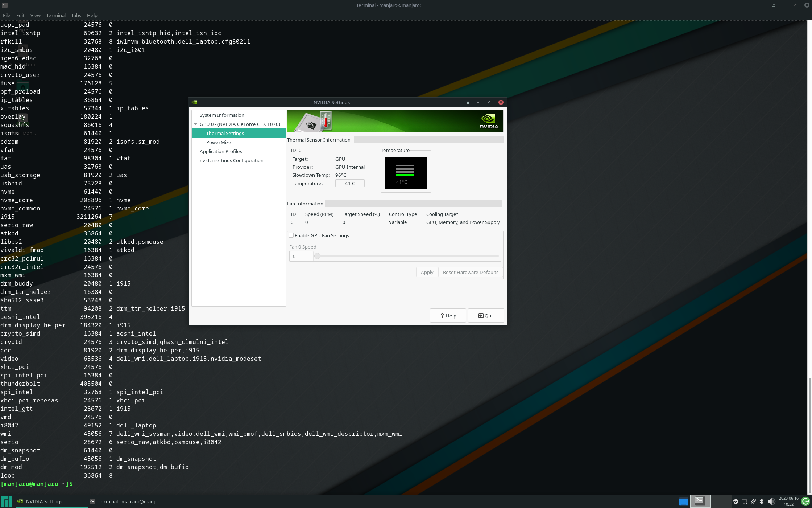Click the shield update notifier icon

(x=736, y=501)
